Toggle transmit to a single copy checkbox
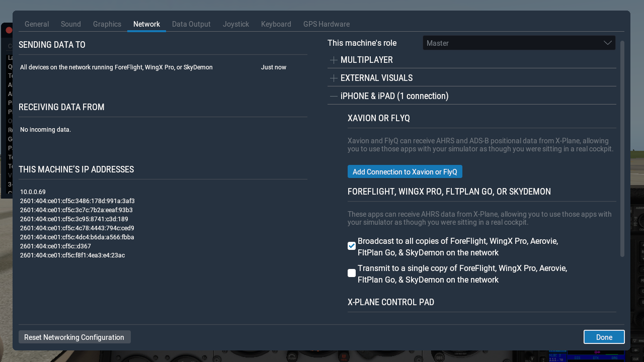 [x=352, y=273]
